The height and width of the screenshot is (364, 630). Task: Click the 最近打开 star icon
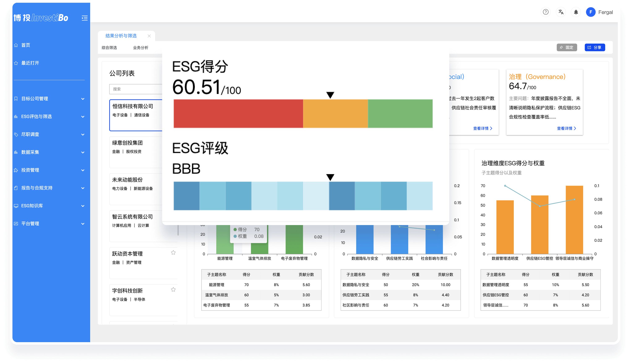16,63
